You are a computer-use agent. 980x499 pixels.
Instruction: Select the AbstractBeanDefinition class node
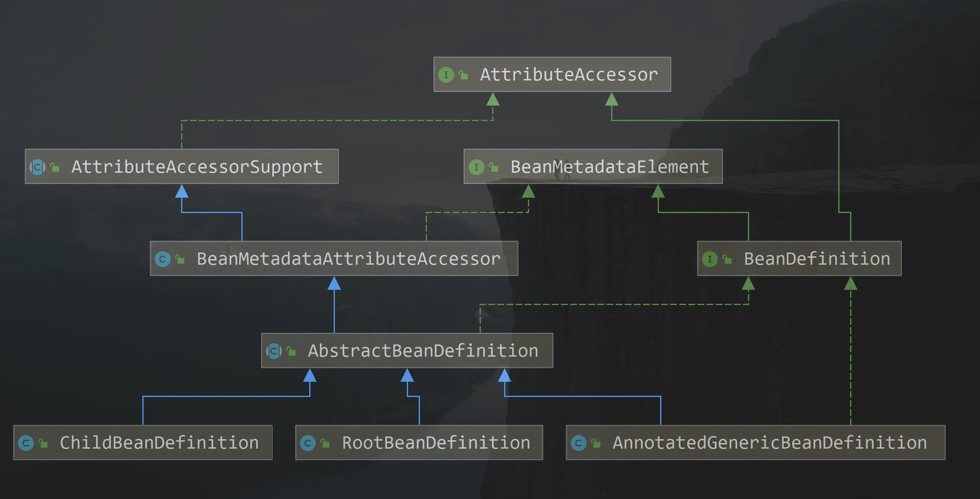(423, 351)
